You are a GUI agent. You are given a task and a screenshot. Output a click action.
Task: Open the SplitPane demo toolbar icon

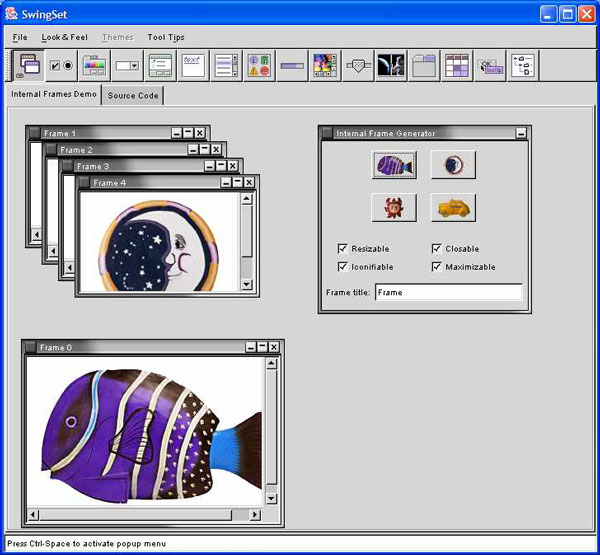pos(391,65)
